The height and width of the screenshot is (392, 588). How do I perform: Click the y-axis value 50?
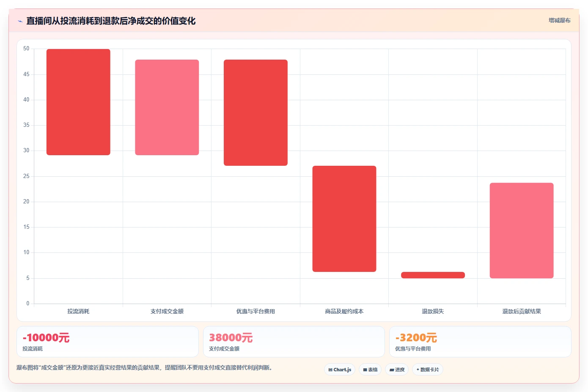click(x=26, y=49)
